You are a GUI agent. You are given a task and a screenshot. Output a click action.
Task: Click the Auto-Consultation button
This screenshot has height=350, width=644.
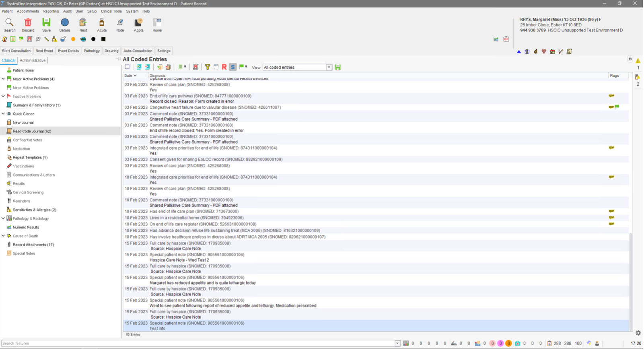[x=138, y=51]
